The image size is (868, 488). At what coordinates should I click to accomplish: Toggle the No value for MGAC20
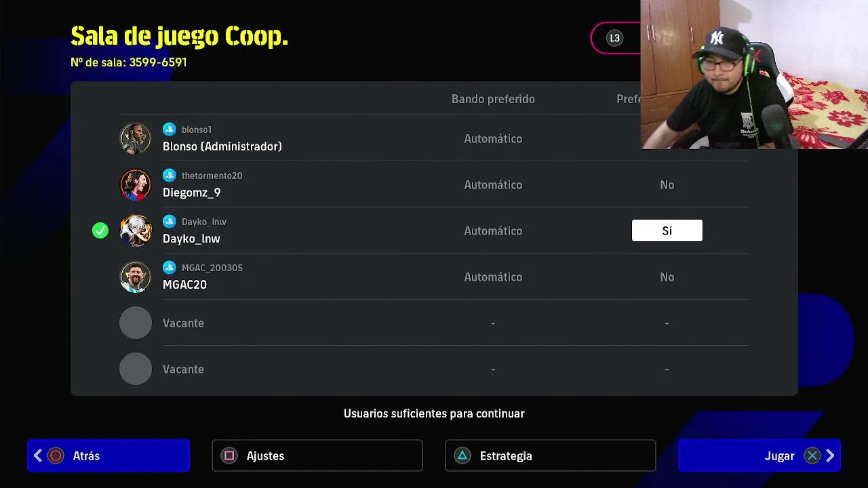pyautogui.click(x=667, y=277)
